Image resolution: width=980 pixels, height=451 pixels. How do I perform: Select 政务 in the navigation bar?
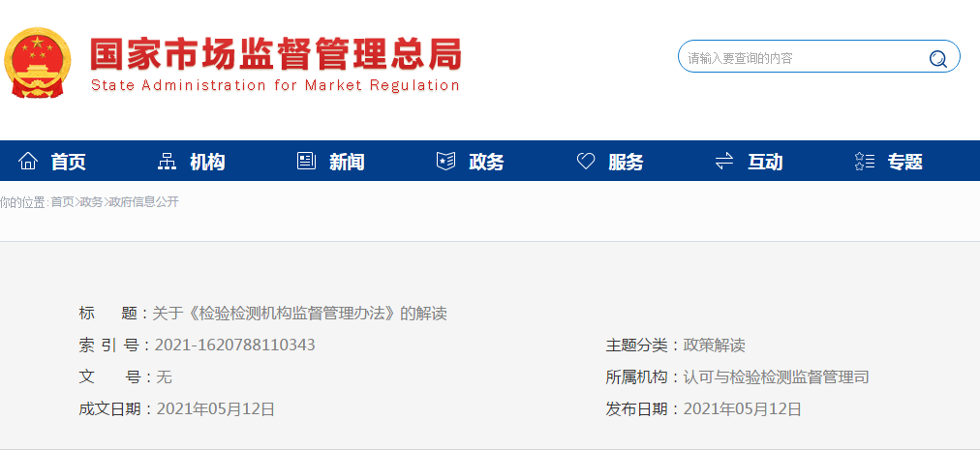pyautogui.click(x=486, y=163)
